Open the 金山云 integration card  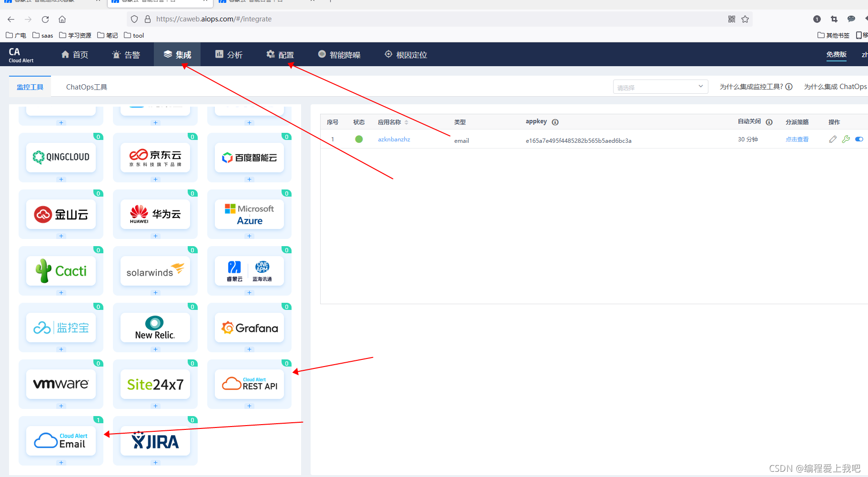[x=61, y=214]
